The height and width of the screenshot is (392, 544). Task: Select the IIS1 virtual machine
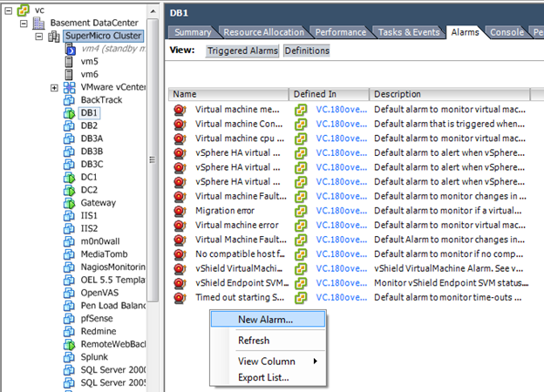(x=89, y=215)
